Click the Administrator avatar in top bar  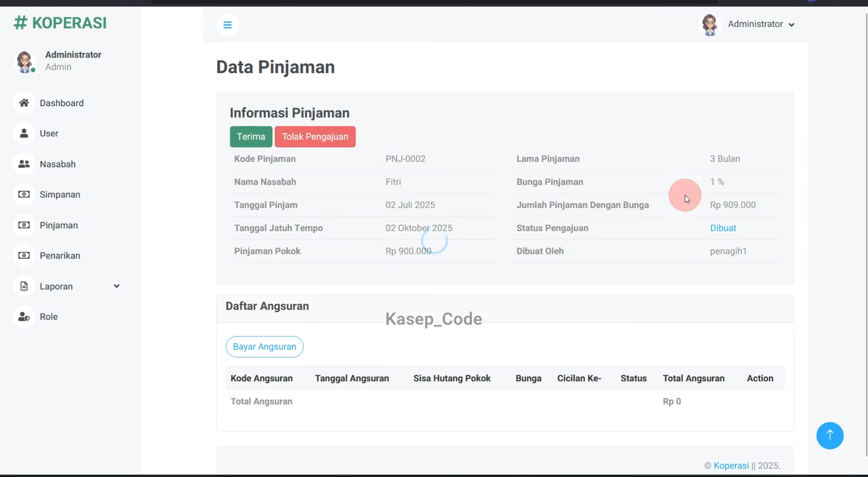[710, 25]
